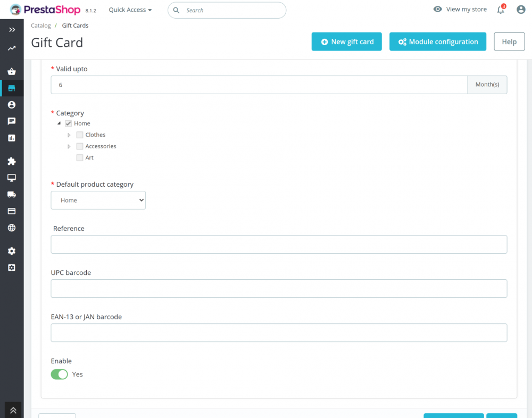This screenshot has width=532, height=418.
Task: Open the user profile avatar icon
Action: point(521,10)
